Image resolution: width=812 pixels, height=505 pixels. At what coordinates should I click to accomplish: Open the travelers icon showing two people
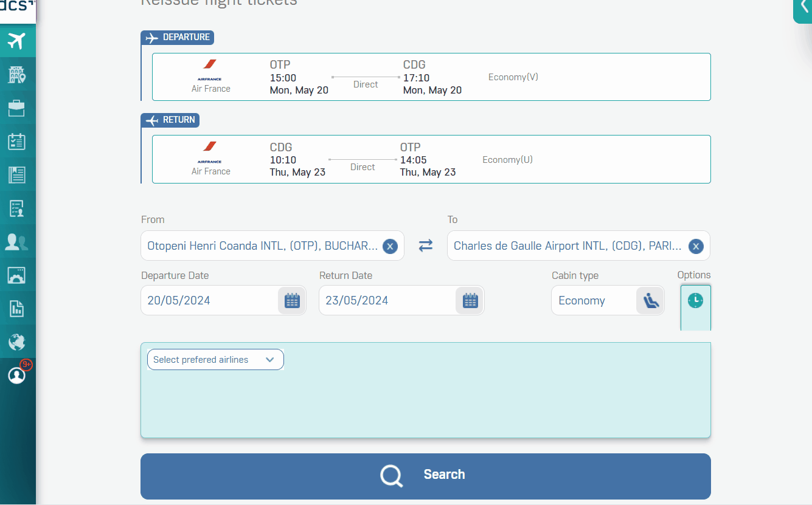(x=17, y=241)
